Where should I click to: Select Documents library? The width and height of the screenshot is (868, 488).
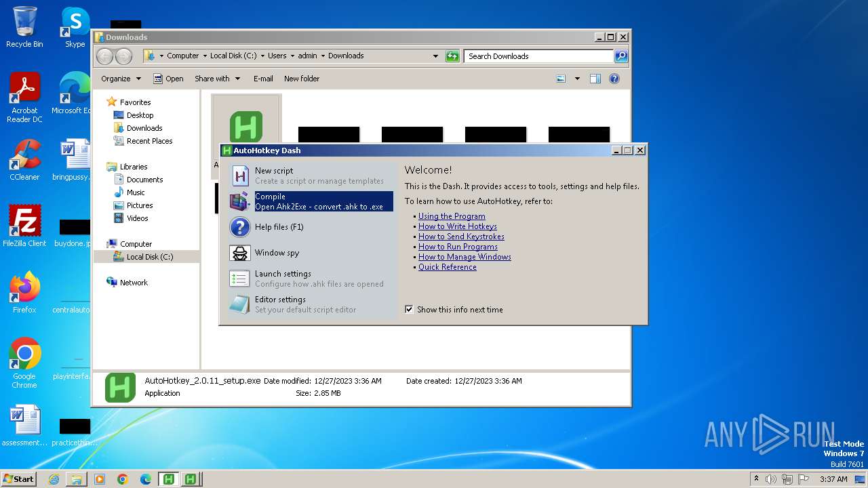point(144,180)
